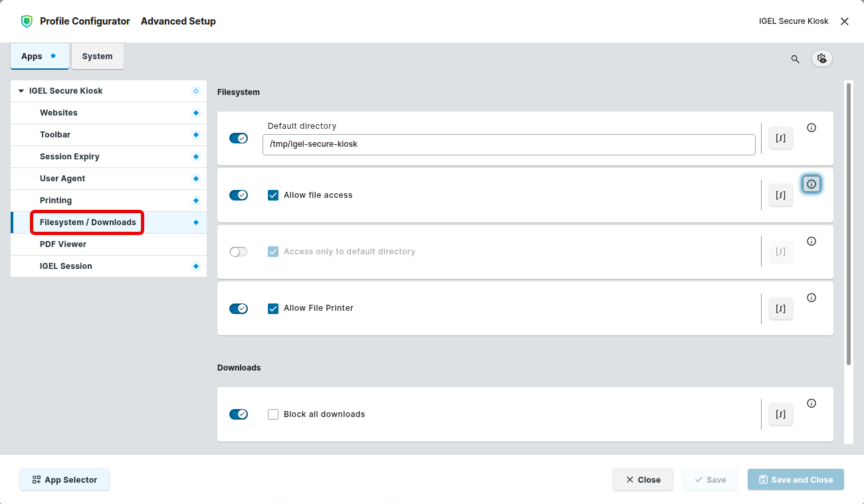Enable toggle for Access only to default directory
Screen dimensions: 864x504
pos(239,252)
